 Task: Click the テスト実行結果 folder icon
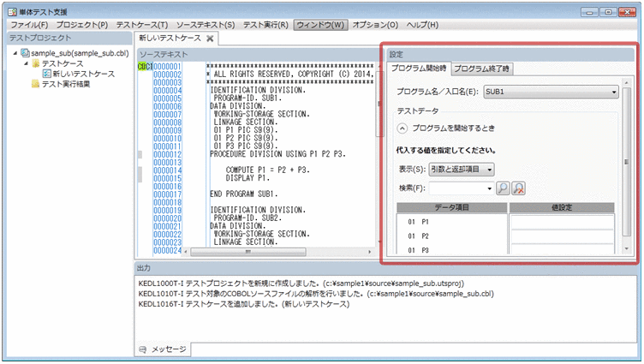(x=36, y=84)
